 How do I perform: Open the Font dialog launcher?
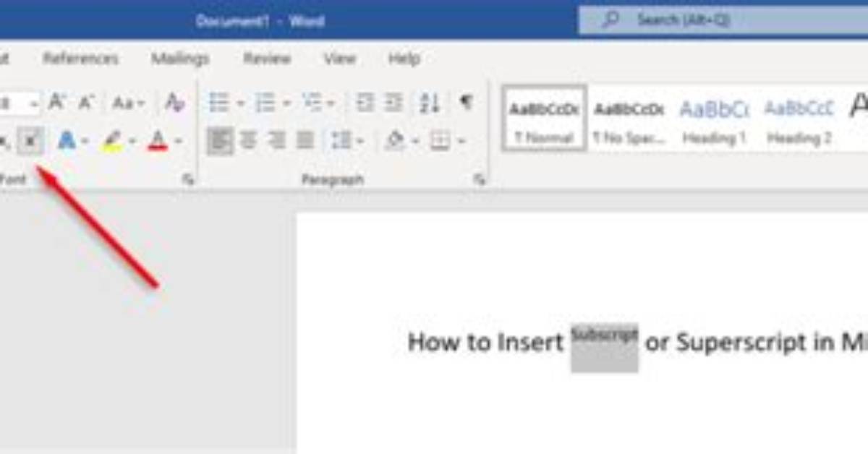click(188, 180)
